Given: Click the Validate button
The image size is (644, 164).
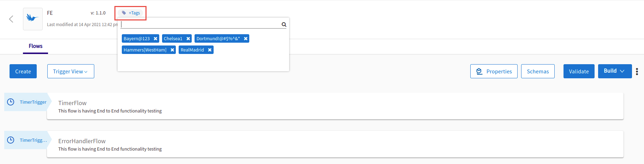Looking at the screenshot, I should pyautogui.click(x=579, y=71).
